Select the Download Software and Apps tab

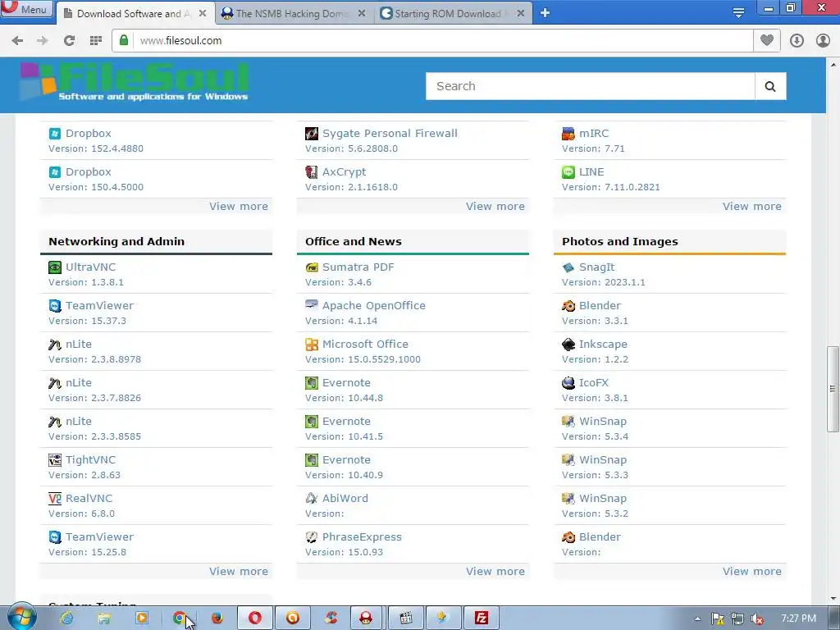pyautogui.click(x=135, y=13)
